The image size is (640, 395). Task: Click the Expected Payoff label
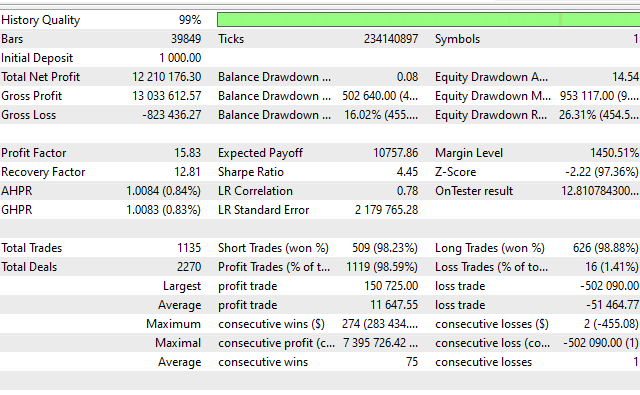point(260,153)
